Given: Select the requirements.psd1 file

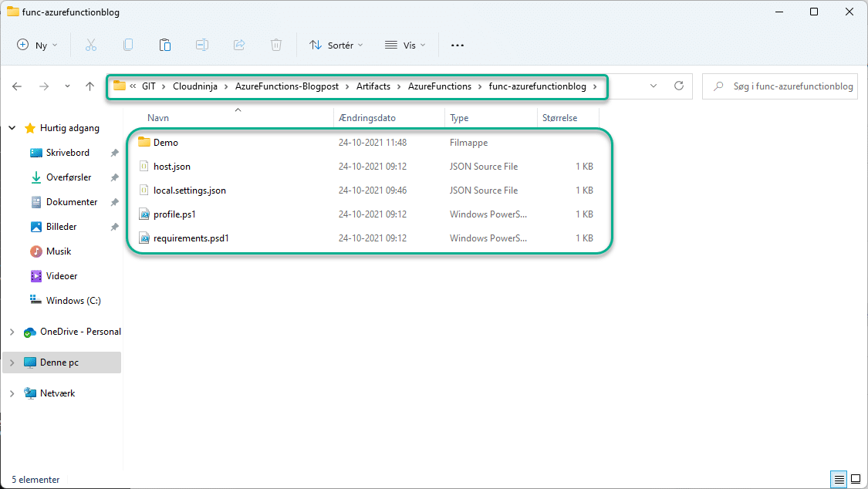Looking at the screenshot, I should point(191,238).
